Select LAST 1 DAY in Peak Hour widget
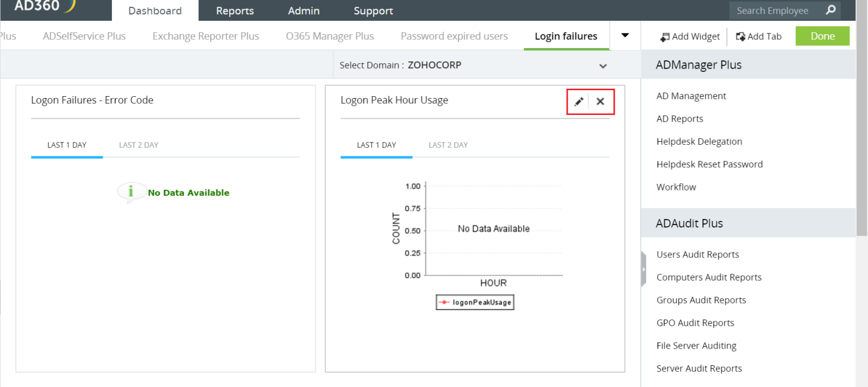The image size is (868, 387). 376,145
